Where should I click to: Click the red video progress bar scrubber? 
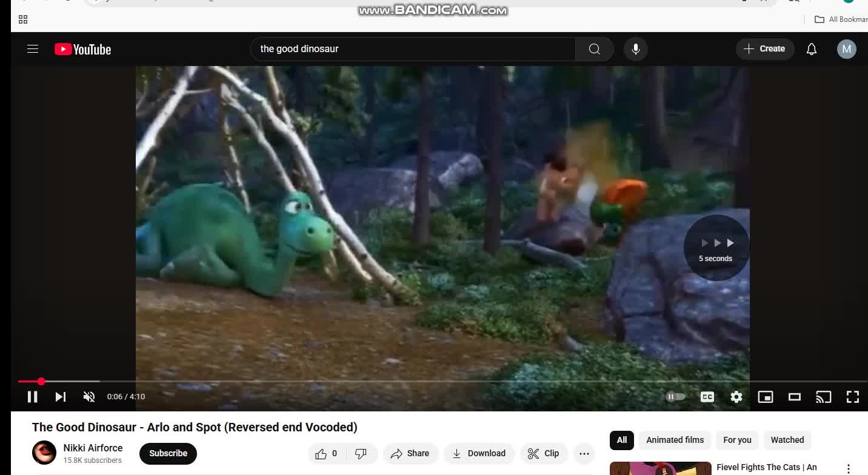coord(41,381)
